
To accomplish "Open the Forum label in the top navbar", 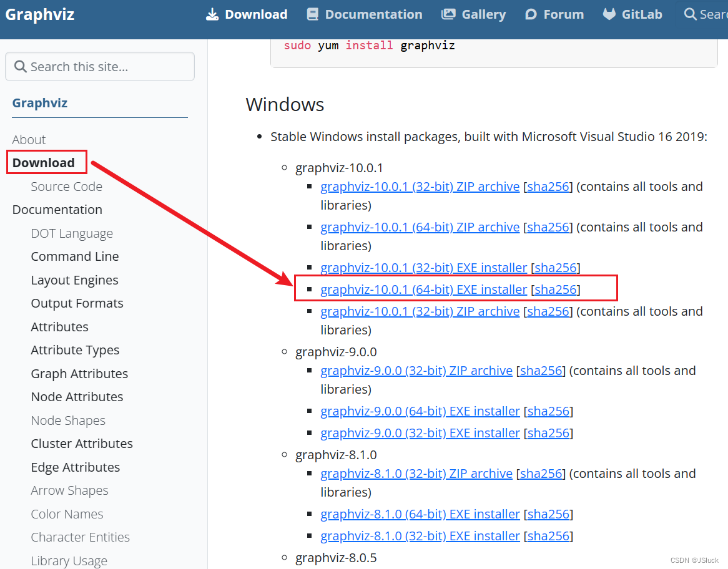I will pos(564,14).
